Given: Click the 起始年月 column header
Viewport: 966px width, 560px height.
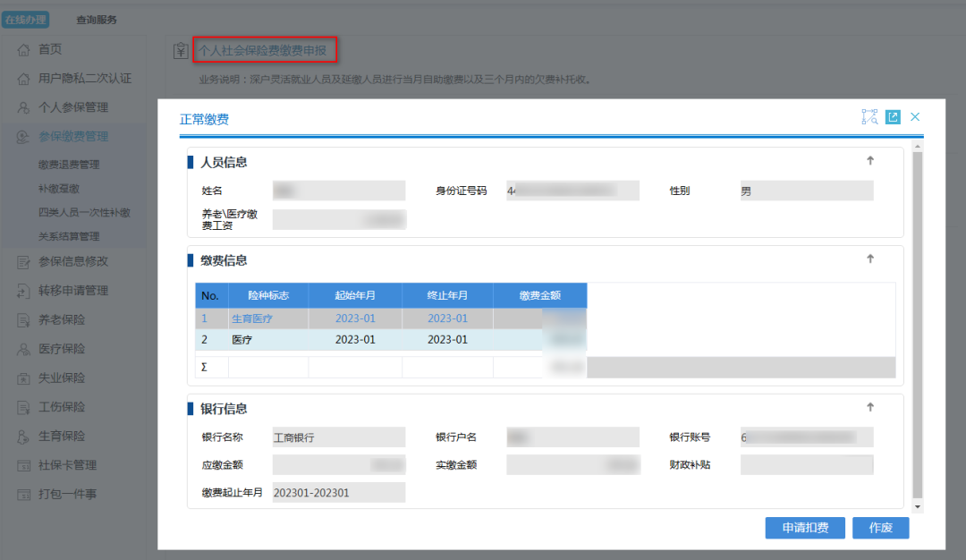Looking at the screenshot, I should (355, 296).
